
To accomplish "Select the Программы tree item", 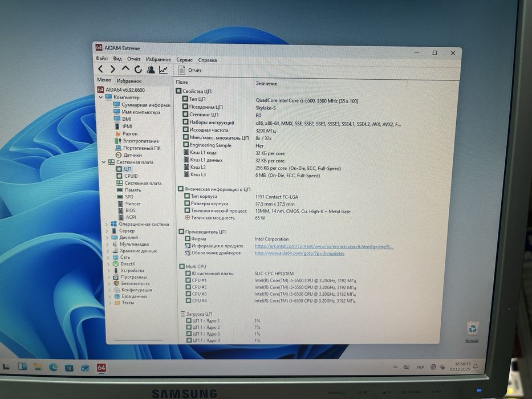I will [x=130, y=277].
